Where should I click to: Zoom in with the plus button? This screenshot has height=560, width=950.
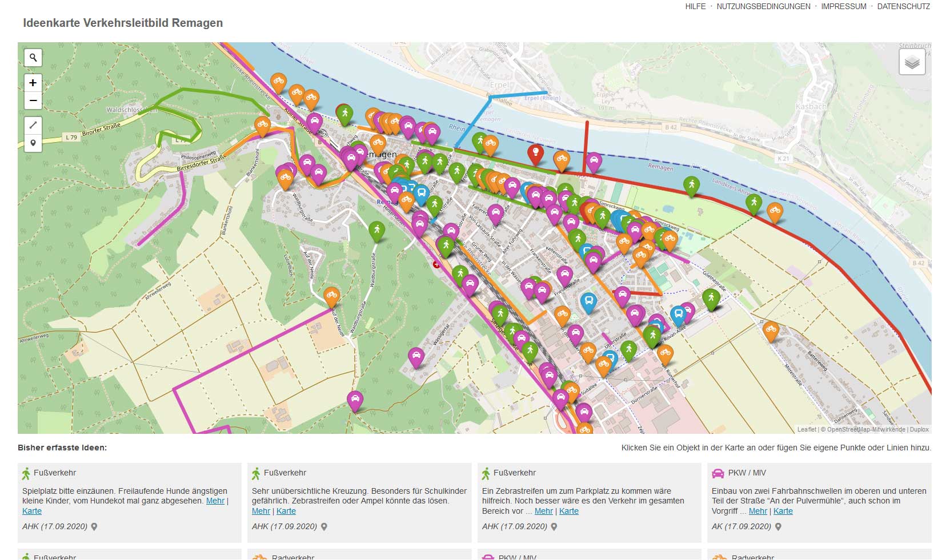point(33,83)
